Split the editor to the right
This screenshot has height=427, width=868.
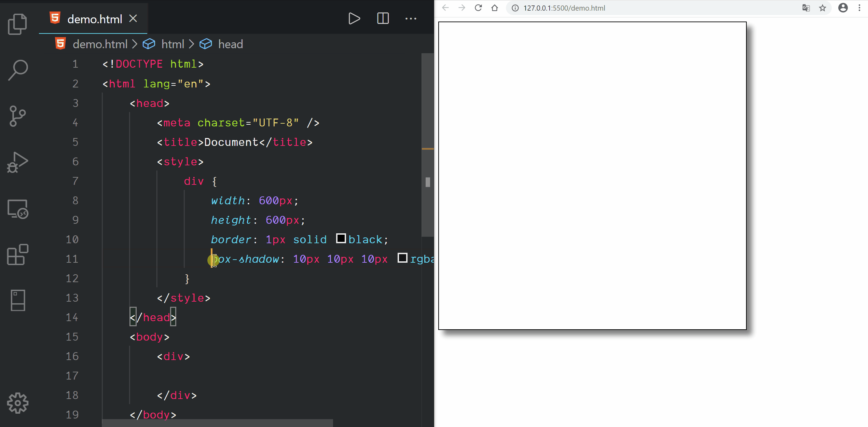pos(383,18)
